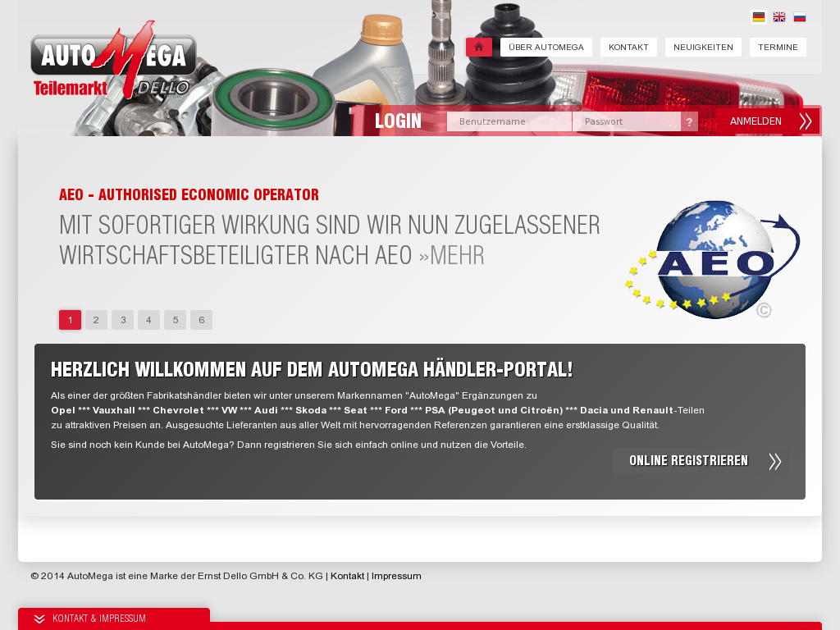Click the AEO globe certification image
Image resolution: width=840 pixels, height=630 pixels.
(711, 259)
